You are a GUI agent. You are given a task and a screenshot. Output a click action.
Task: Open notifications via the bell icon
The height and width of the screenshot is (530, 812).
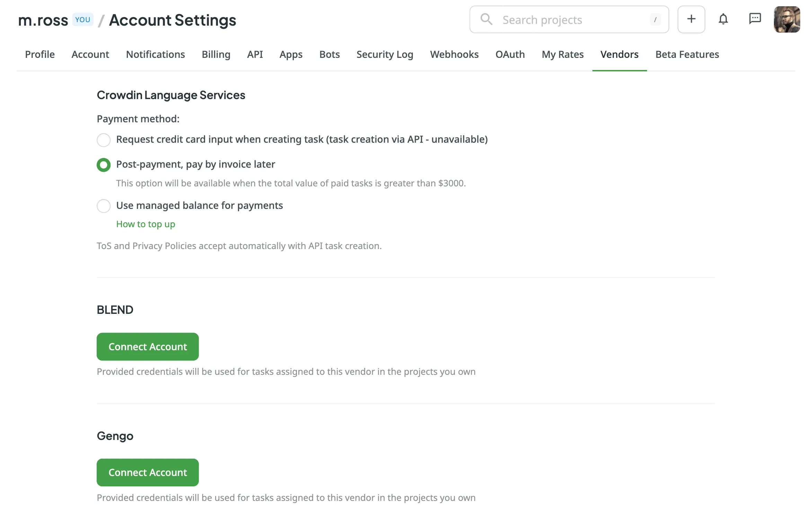click(723, 19)
